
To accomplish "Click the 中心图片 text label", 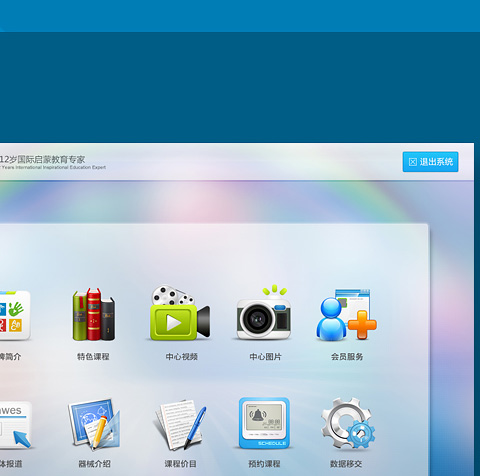I will (x=265, y=357).
